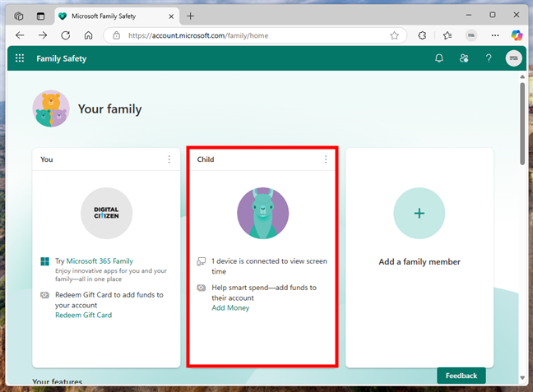Screen dimensions: 533x392
Task: Click the Feedback button
Action: tap(461, 376)
